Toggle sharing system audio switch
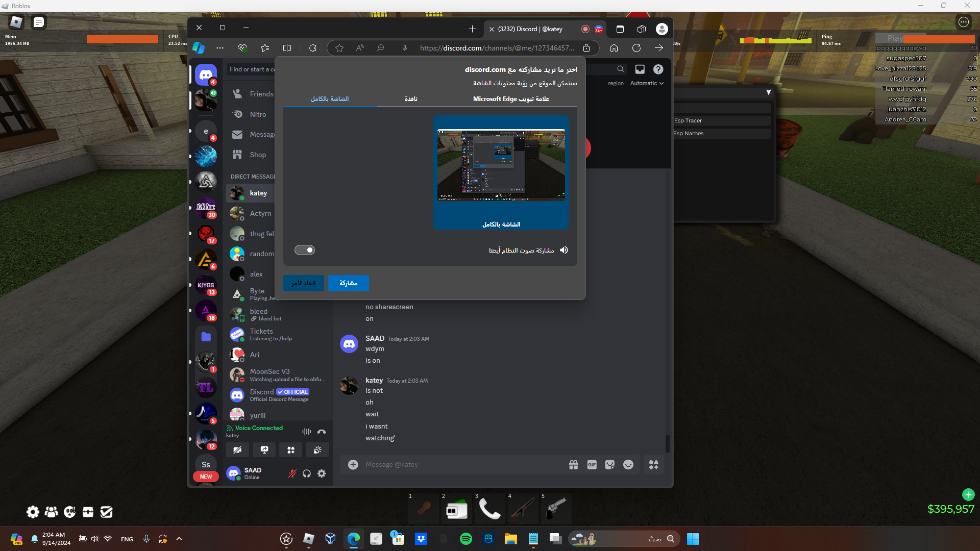980x551 pixels. (305, 250)
